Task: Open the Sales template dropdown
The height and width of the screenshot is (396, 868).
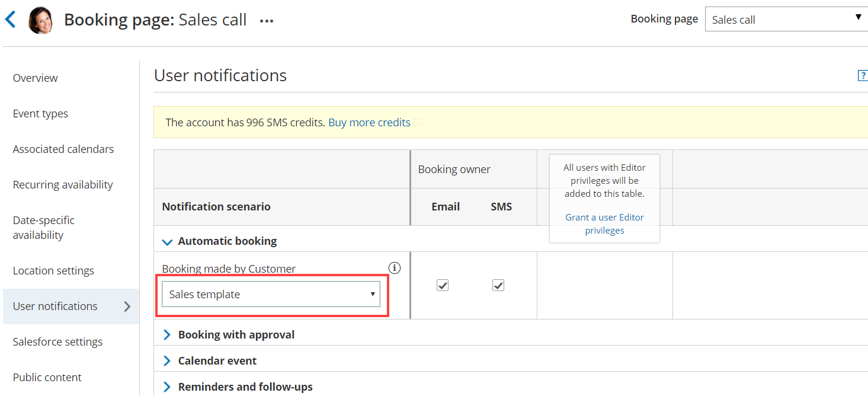Action: (x=271, y=294)
